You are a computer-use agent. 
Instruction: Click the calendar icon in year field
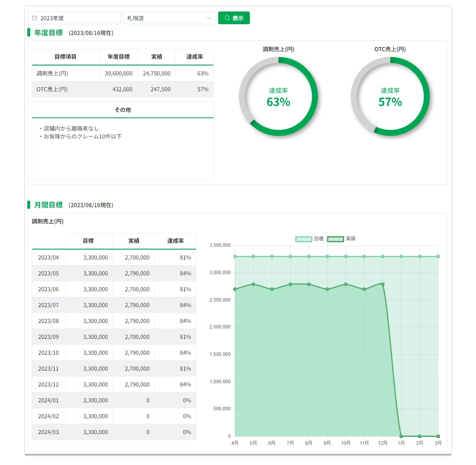[35, 18]
